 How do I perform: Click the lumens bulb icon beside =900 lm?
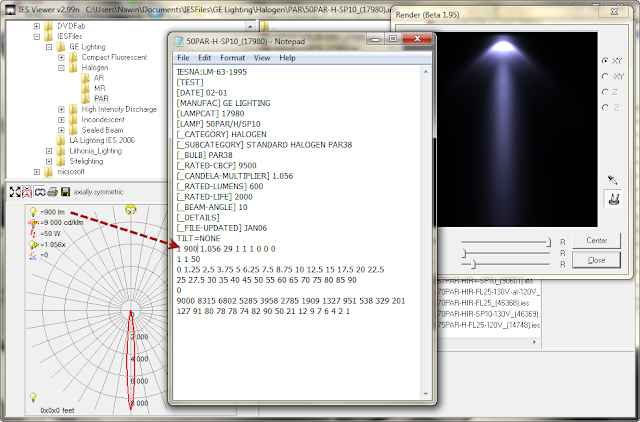coord(33,211)
